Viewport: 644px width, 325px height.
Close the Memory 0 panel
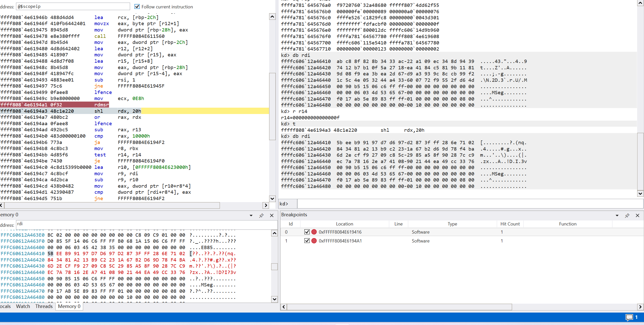click(x=272, y=216)
